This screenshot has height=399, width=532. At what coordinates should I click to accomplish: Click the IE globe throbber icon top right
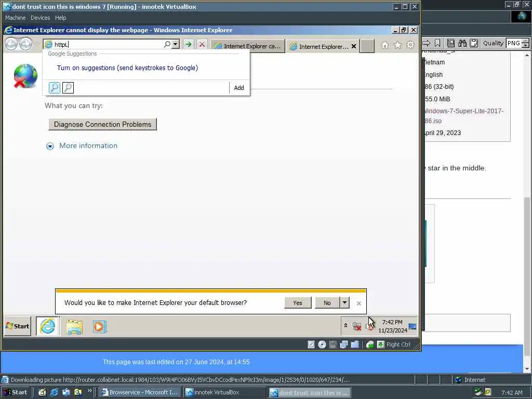coord(522,17)
